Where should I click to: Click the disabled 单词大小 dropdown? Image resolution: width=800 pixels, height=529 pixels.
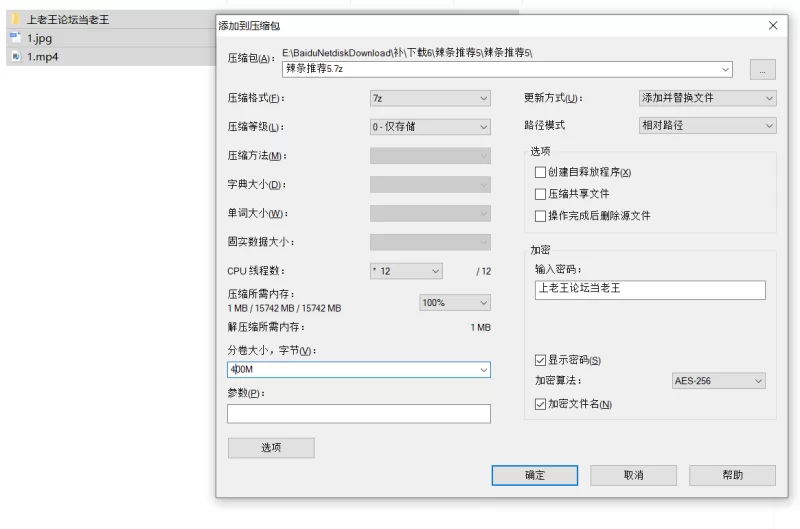(430, 213)
